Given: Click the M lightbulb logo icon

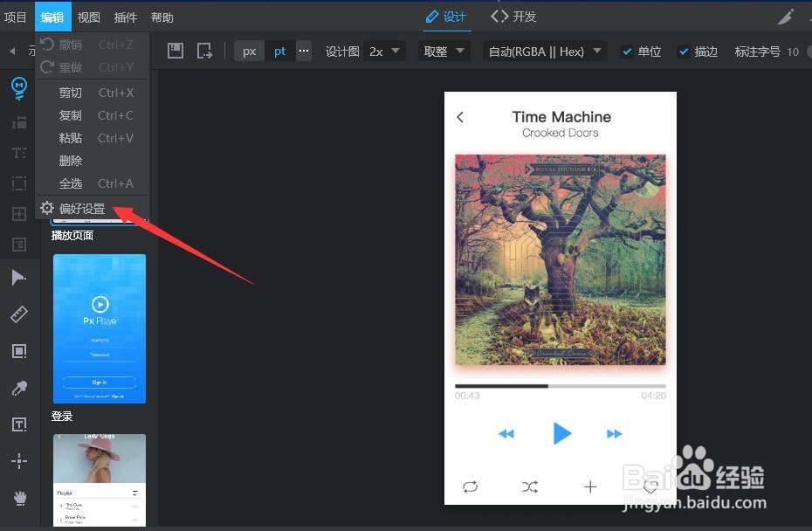Looking at the screenshot, I should coord(19,88).
